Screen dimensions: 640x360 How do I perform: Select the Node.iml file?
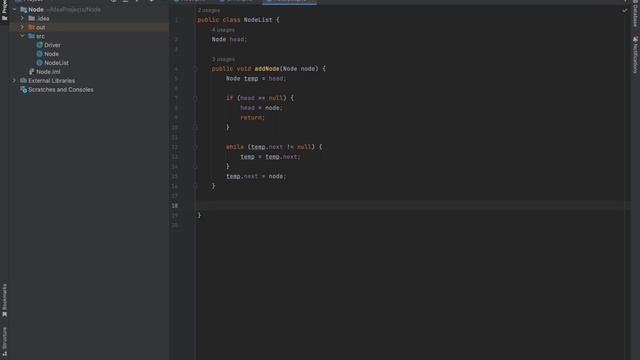click(48, 72)
